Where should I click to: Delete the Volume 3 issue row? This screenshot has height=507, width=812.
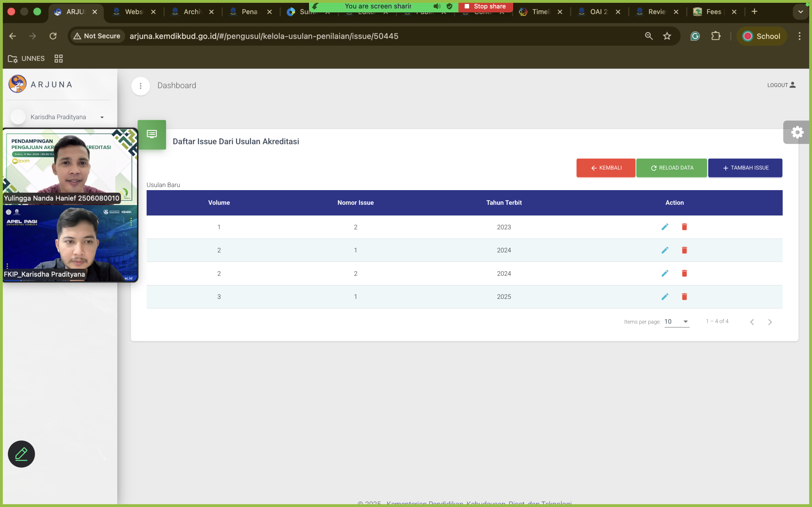[684, 296]
